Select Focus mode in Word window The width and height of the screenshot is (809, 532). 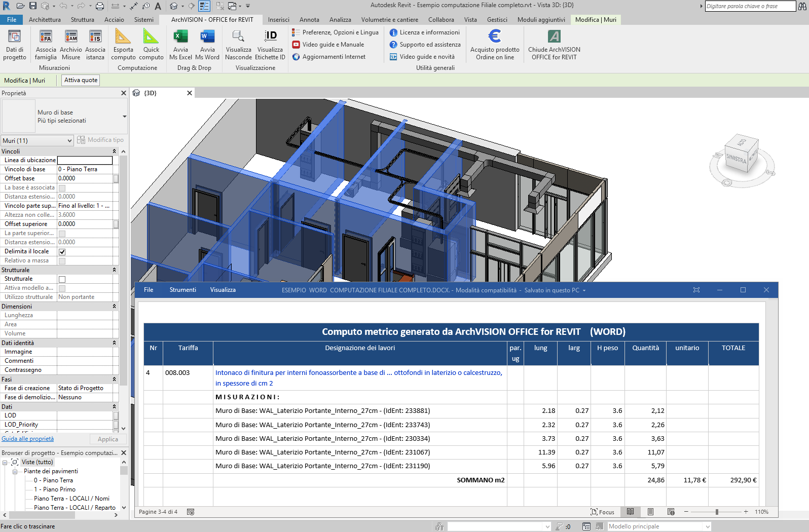click(x=602, y=512)
